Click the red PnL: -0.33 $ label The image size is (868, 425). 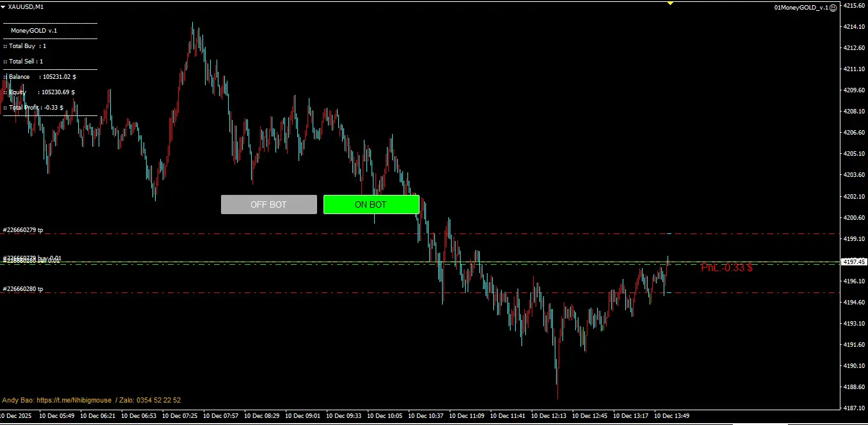(726, 268)
